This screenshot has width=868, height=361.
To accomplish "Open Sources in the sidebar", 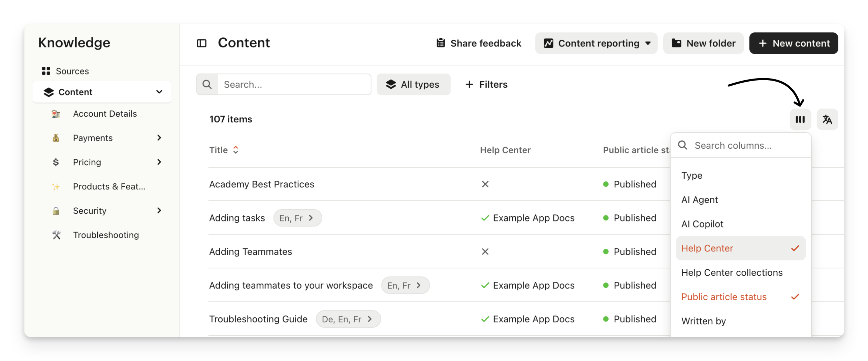I will [x=72, y=71].
